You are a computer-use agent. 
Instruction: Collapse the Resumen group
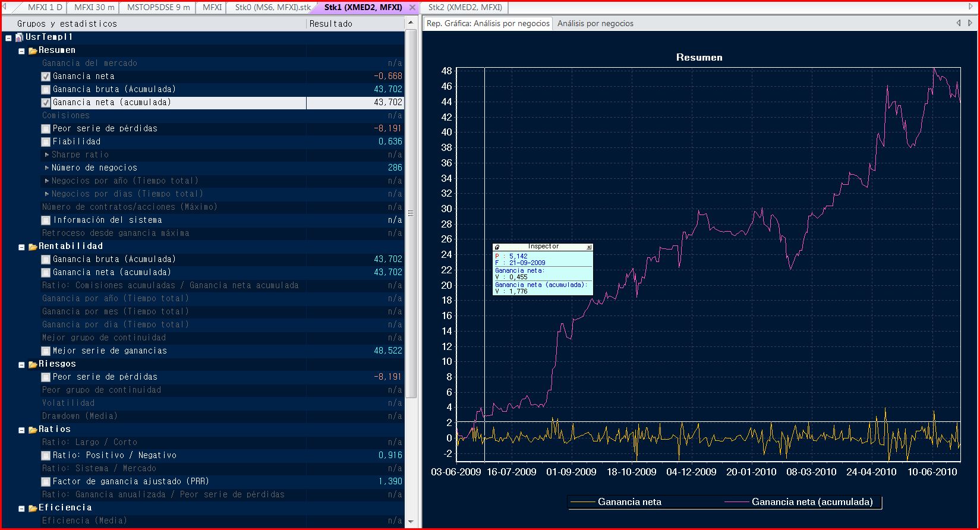click(21, 51)
